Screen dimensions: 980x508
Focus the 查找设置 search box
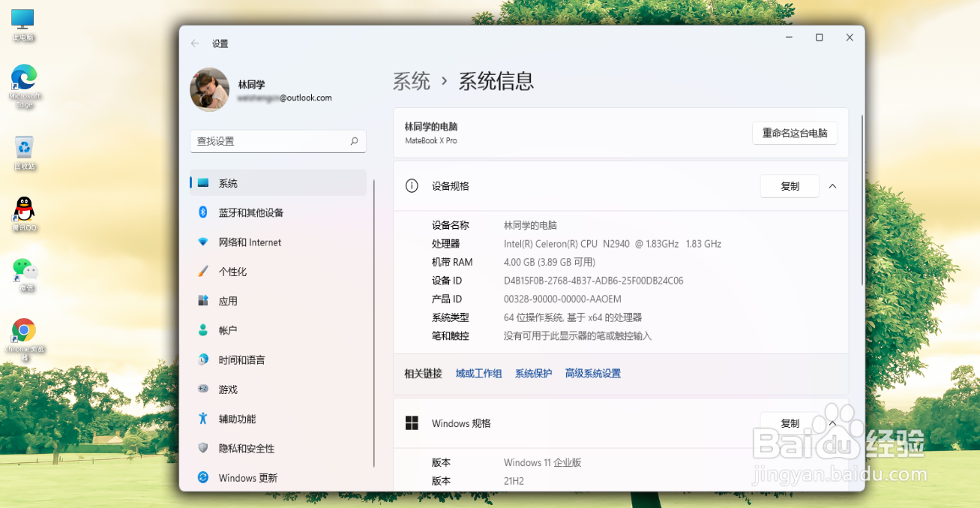278,141
